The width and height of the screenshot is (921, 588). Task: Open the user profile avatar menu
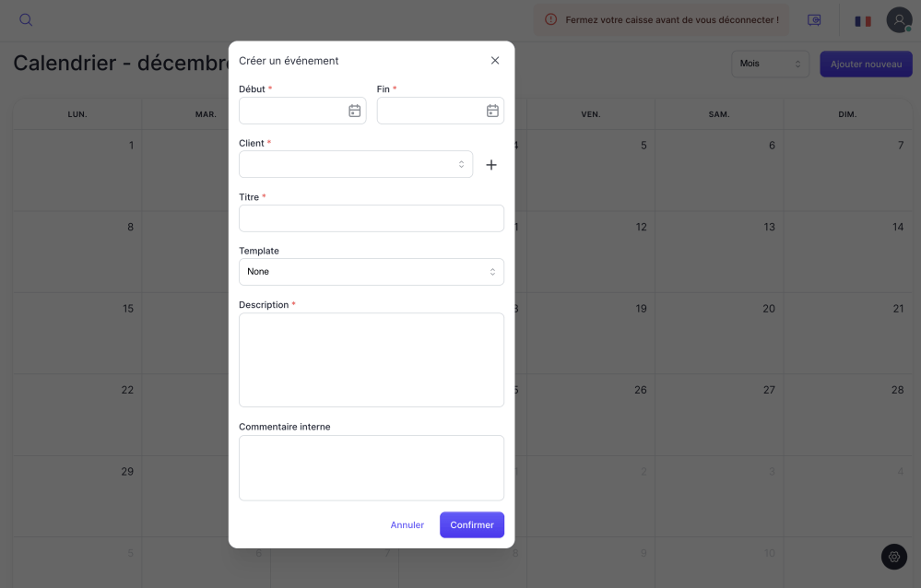[899, 20]
